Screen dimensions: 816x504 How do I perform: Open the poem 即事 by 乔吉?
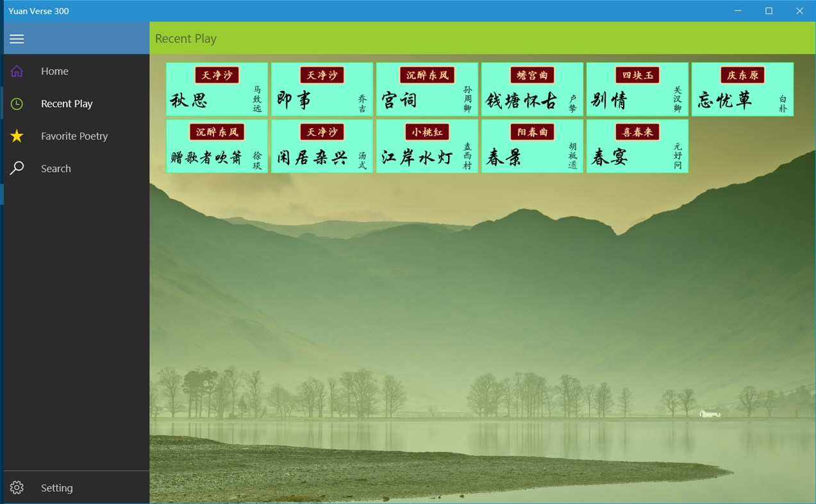point(322,89)
